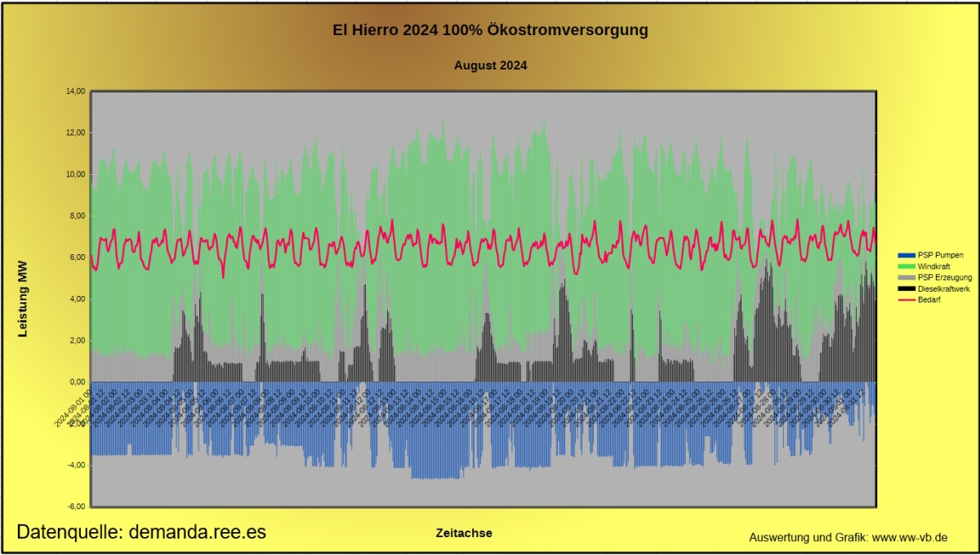Select the -6,00 y-axis tick label
The height and width of the screenshot is (555, 980).
coord(75,506)
